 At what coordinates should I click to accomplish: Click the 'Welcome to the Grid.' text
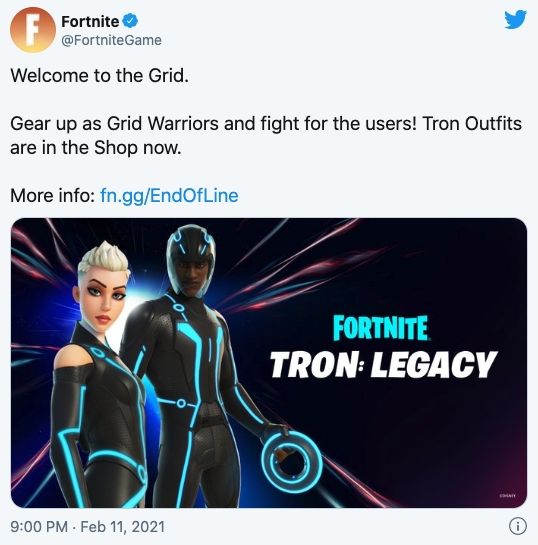99,75
